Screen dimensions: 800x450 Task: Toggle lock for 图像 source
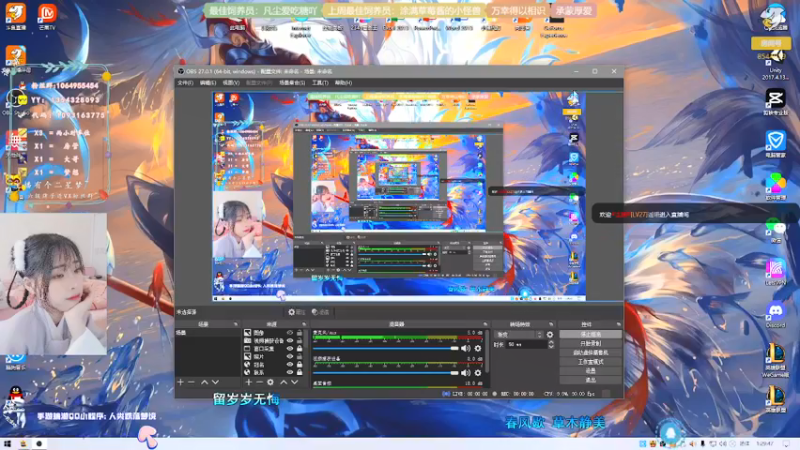pos(299,333)
